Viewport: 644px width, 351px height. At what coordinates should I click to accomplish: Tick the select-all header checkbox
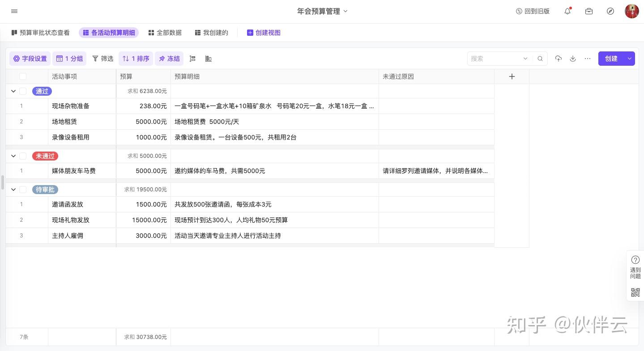point(23,76)
